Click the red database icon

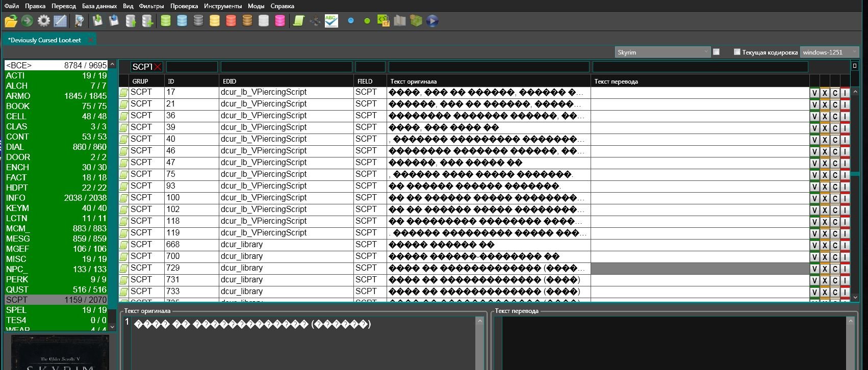click(x=231, y=21)
